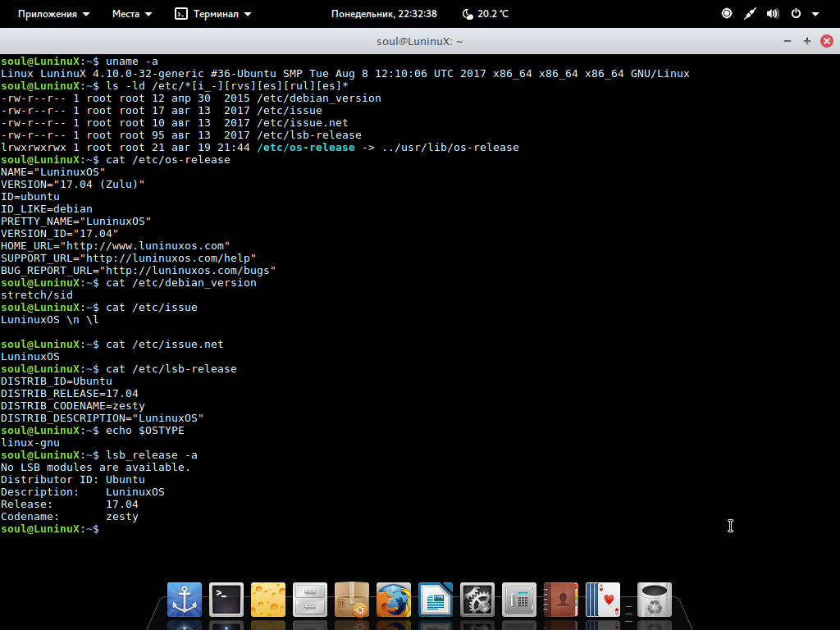Click the soul@LuninuX: ~ window title
The width and height of the screenshot is (840, 630).
[x=419, y=41]
